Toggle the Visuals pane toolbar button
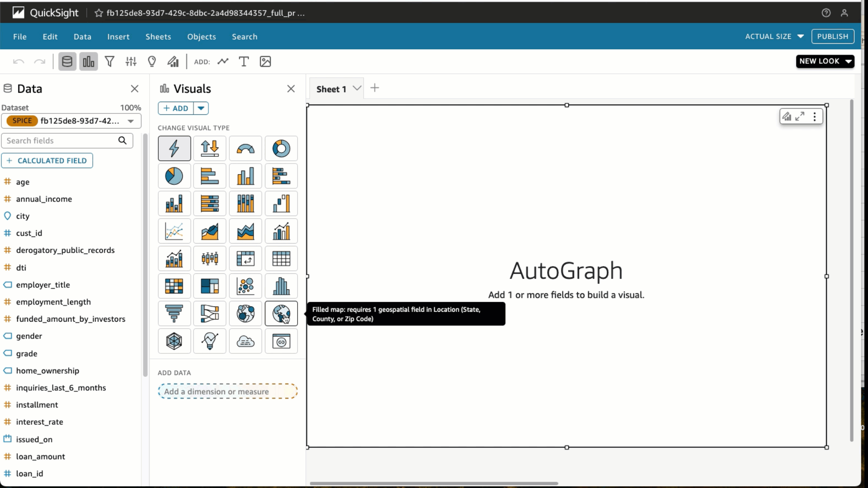This screenshot has height=488, width=868. 89,61
